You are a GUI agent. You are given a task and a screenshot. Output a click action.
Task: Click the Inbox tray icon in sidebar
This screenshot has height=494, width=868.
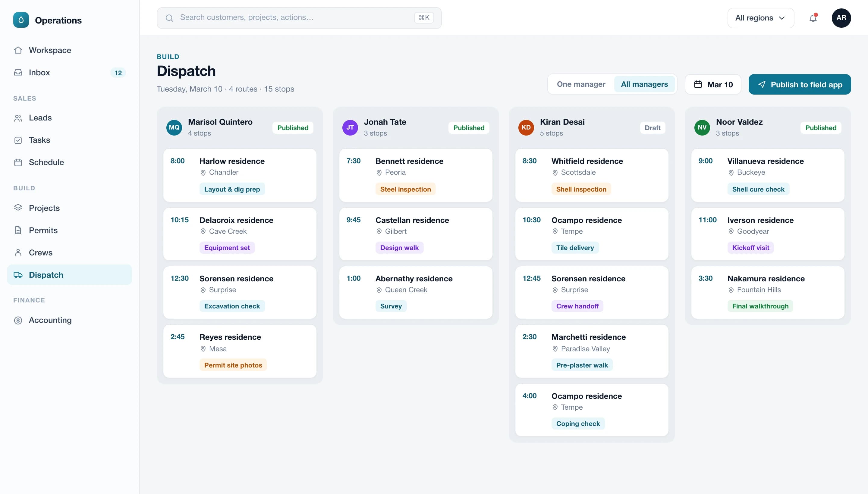point(18,73)
